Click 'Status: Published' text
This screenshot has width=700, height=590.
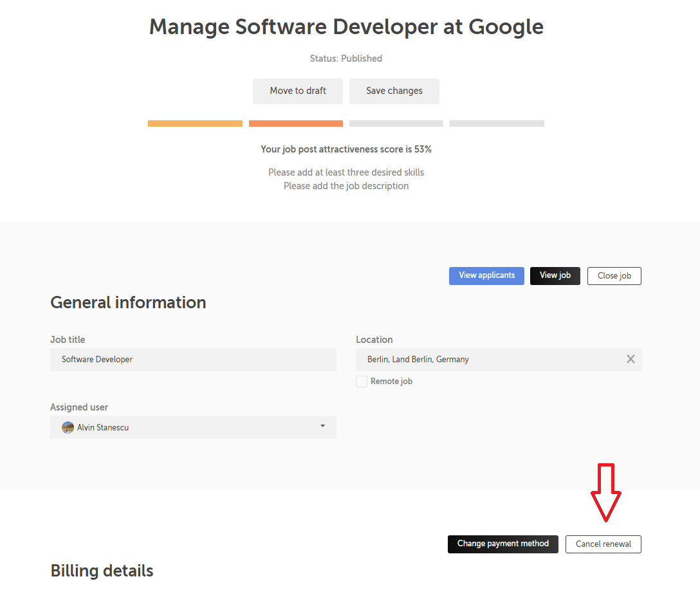click(x=346, y=59)
